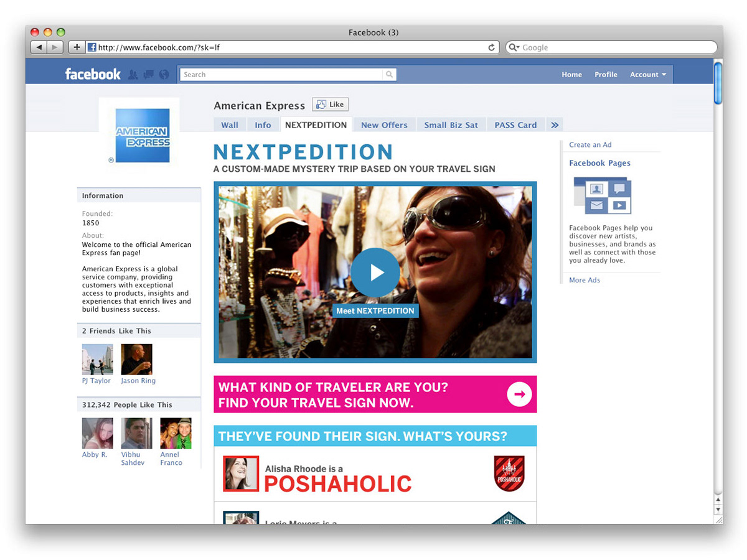Viewport: 747px width, 560px height.
Task: Open the messages icon in Facebook header
Action: click(x=148, y=75)
